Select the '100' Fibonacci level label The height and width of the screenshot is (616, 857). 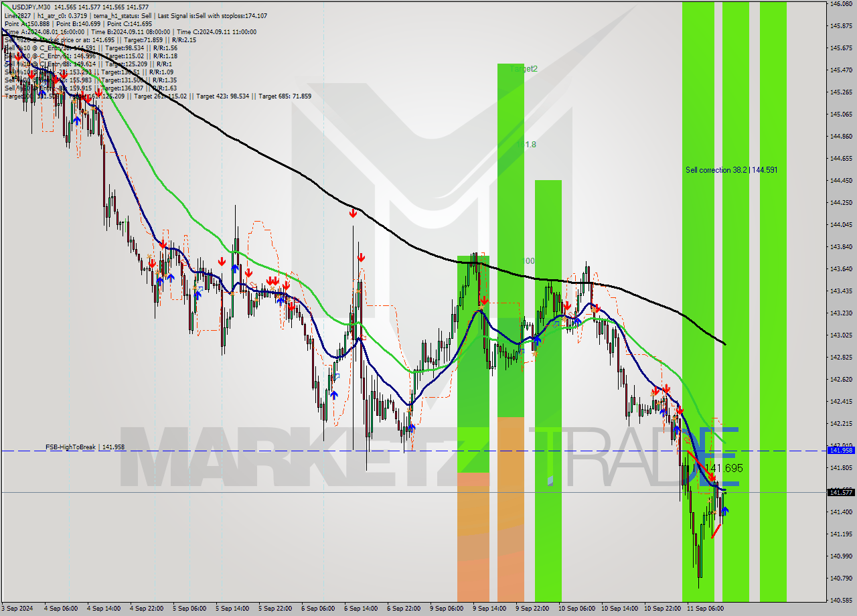coord(528,260)
